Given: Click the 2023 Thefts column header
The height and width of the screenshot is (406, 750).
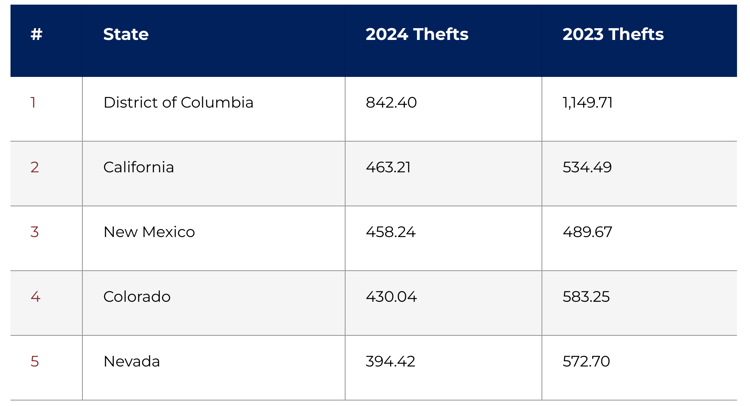Looking at the screenshot, I should click(612, 35).
